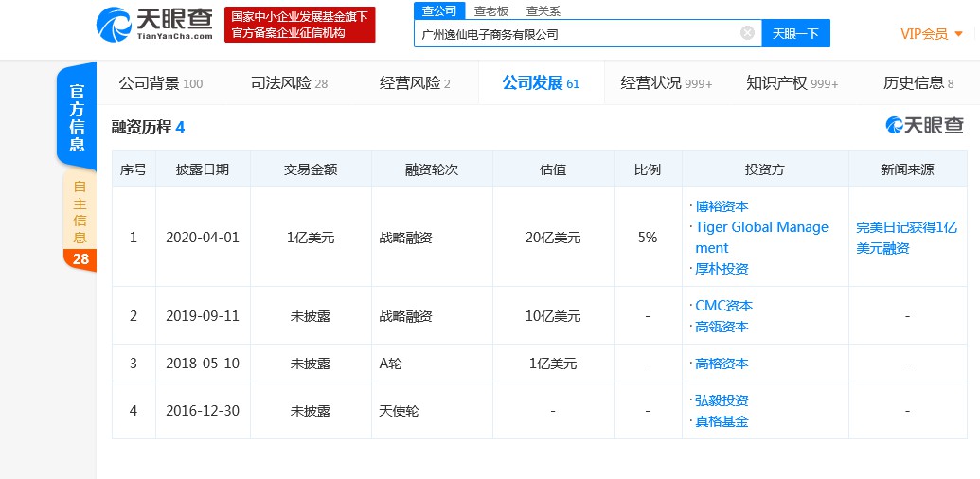Image resolution: width=980 pixels, height=479 pixels.
Task: Open the 知识产权 tab
Action: (792, 83)
